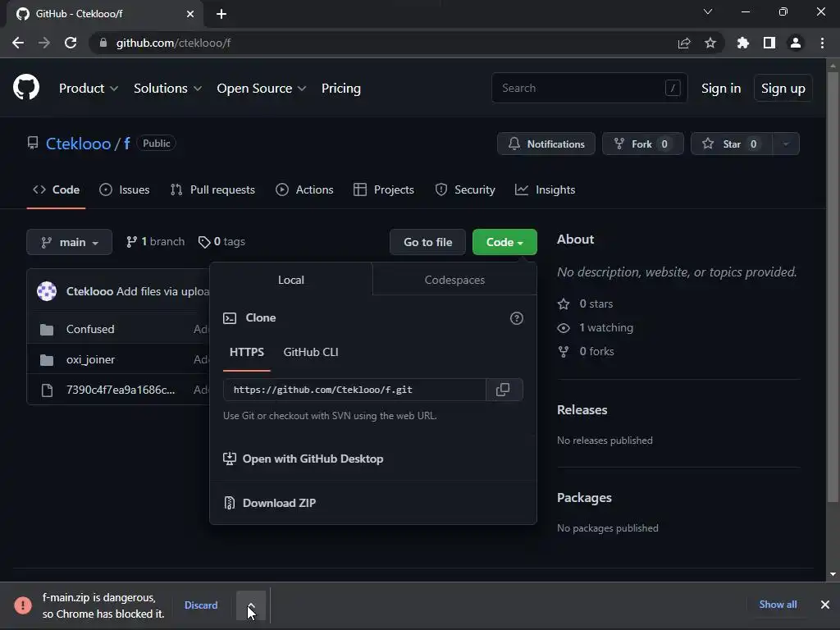The height and width of the screenshot is (630, 840).
Task: Toggle the green Code dropdown button
Action: coord(504,242)
